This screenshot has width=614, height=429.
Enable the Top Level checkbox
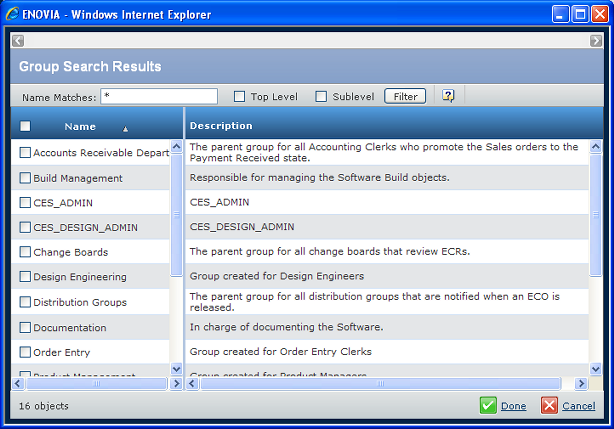[239, 97]
